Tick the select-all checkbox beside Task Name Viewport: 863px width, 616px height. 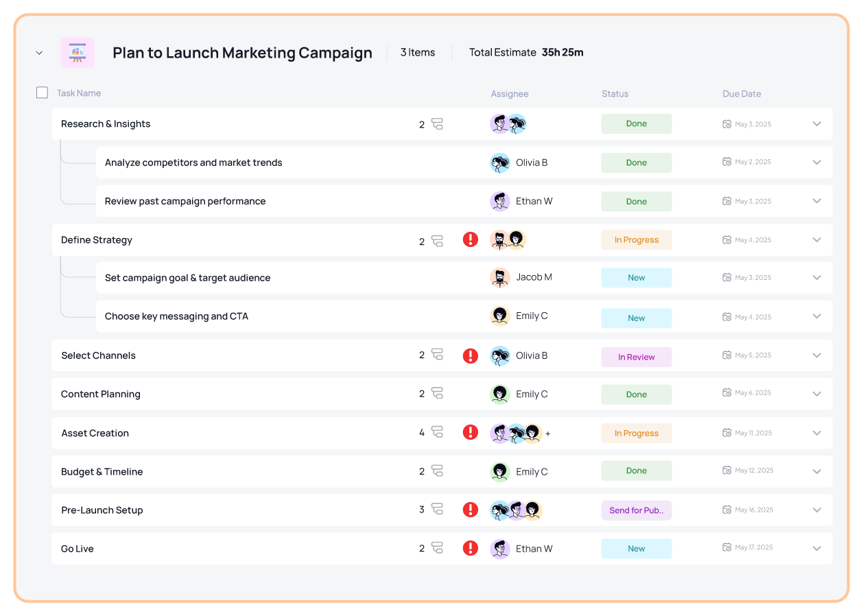[43, 93]
